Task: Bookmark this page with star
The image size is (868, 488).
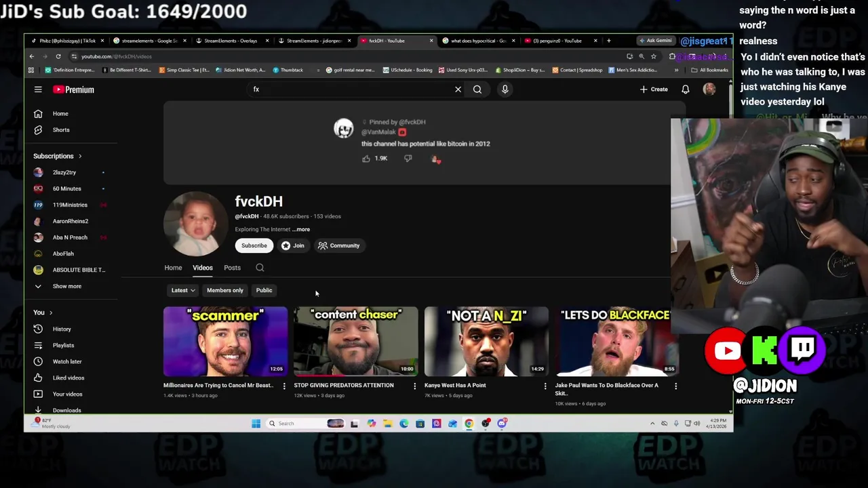Action: (653, 56)
